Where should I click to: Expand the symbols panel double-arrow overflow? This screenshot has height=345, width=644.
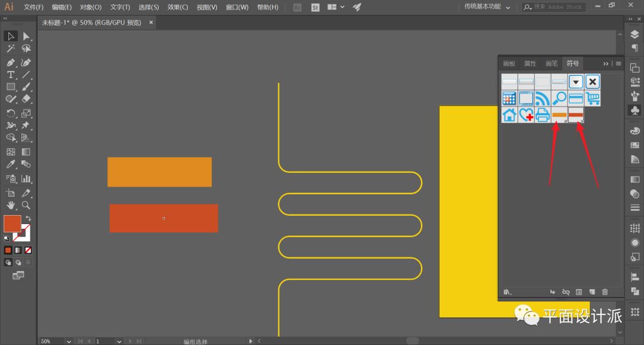coord(606,64)
